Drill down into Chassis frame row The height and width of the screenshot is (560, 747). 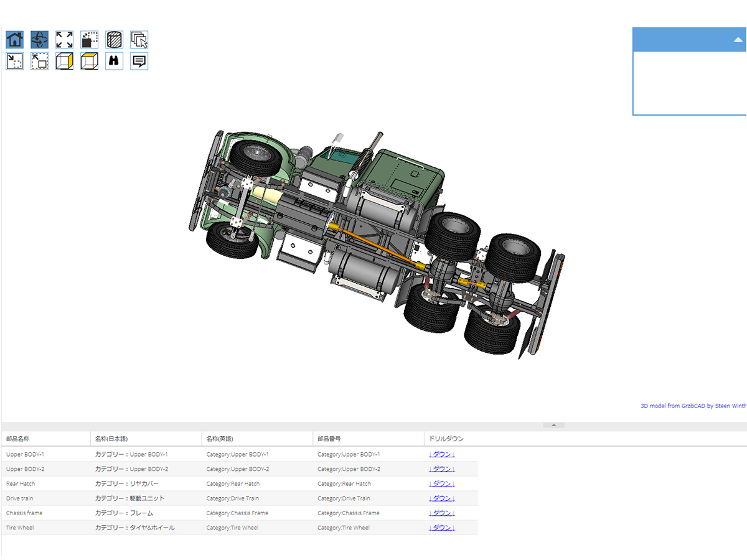click(442, 513)
